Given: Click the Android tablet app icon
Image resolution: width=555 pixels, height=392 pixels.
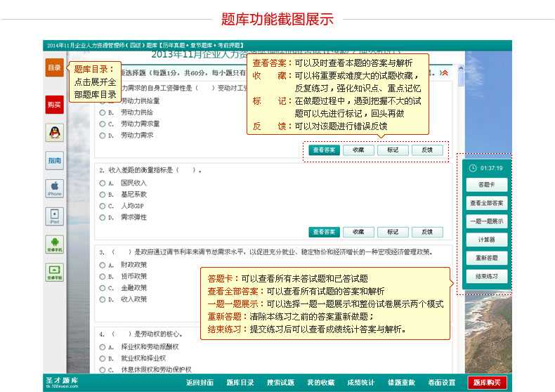Looking at the screenshot, I should [x=54, y=273].
